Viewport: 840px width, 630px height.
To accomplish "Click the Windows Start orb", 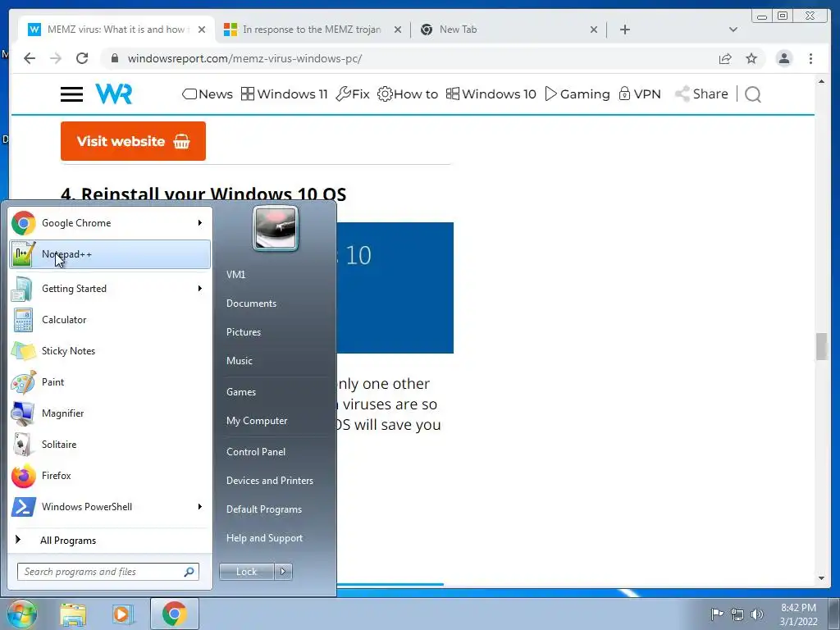I will pyautogui.click(x=22, y=614).
